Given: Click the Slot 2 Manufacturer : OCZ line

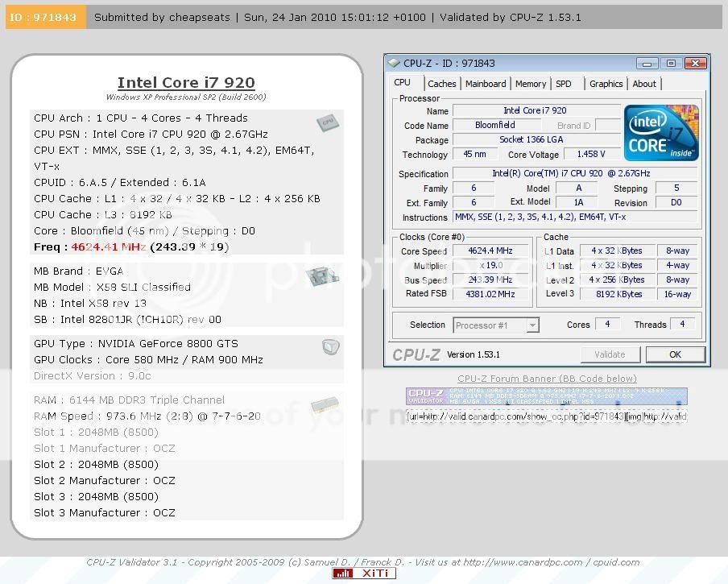Looking at the screenshot, I should tap(105, 480).
